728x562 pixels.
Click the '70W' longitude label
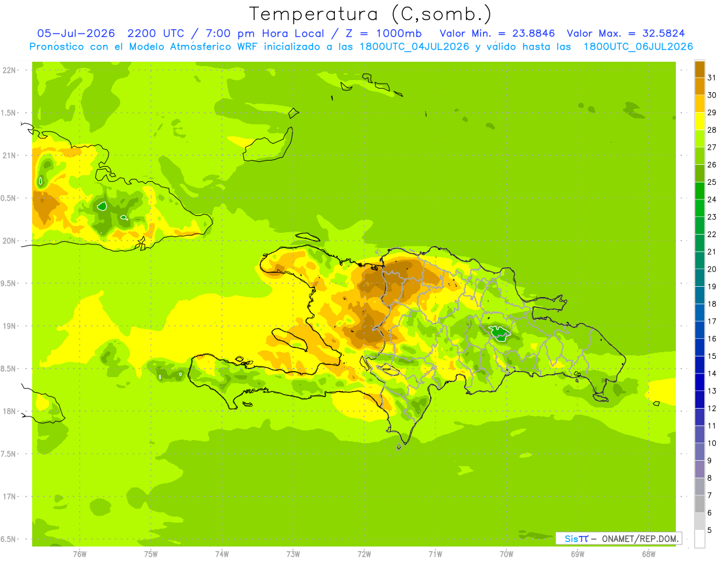tap(507, 554)
